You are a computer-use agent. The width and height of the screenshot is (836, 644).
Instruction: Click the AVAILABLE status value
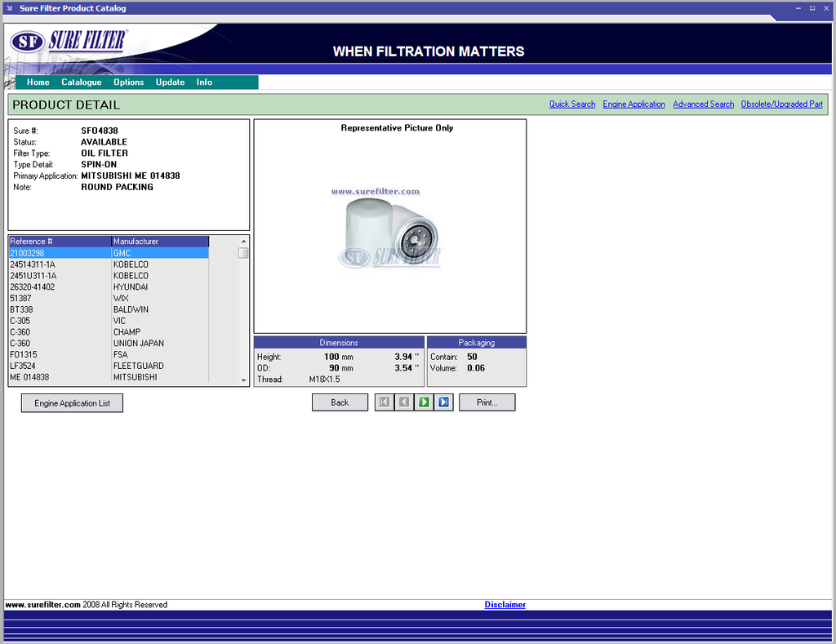coord(104,142)
